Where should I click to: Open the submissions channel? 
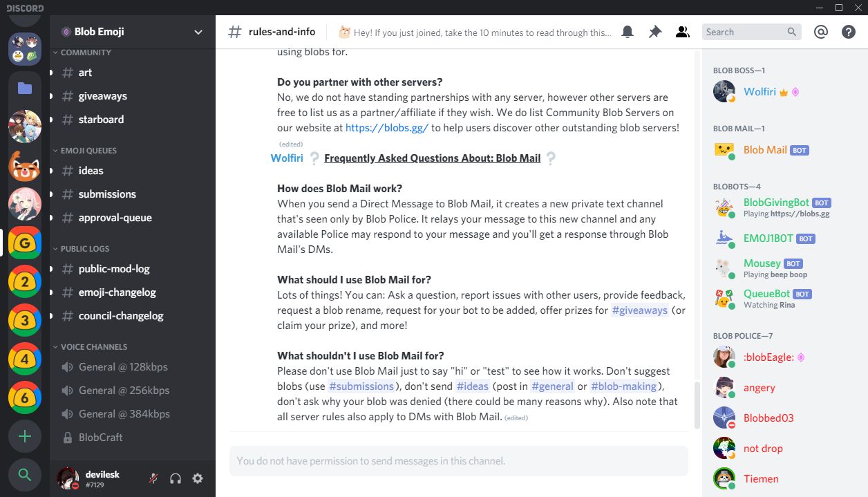[107, 194]
